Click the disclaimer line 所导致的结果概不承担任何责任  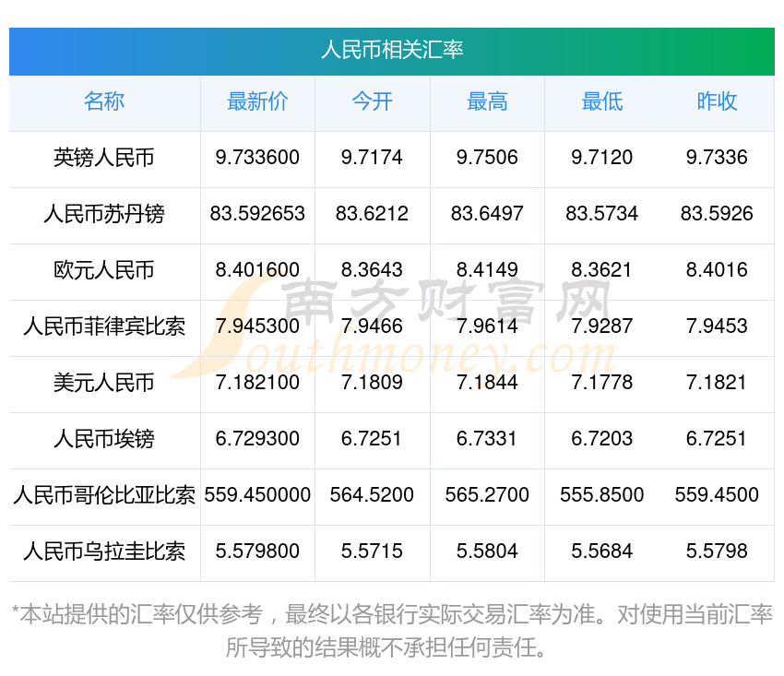coord(386,648)
